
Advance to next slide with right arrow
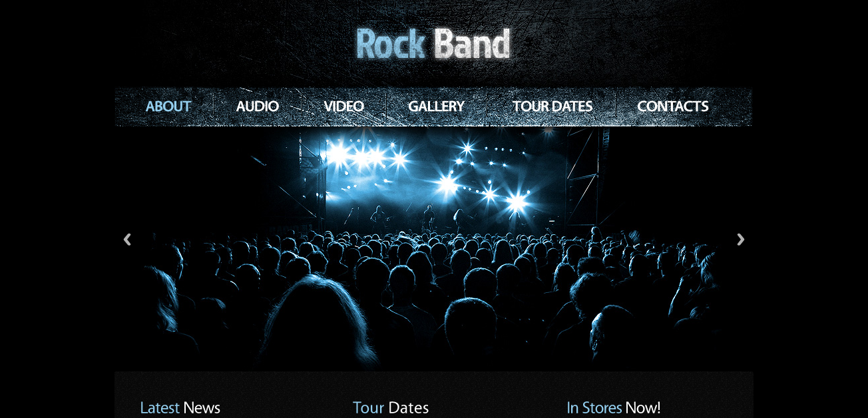coord(740,240)
